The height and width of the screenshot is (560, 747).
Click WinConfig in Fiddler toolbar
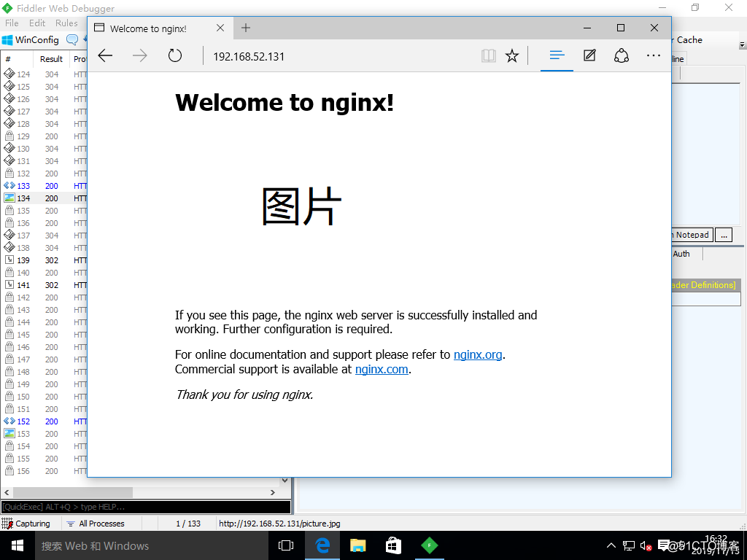click(x=31, y=40)
